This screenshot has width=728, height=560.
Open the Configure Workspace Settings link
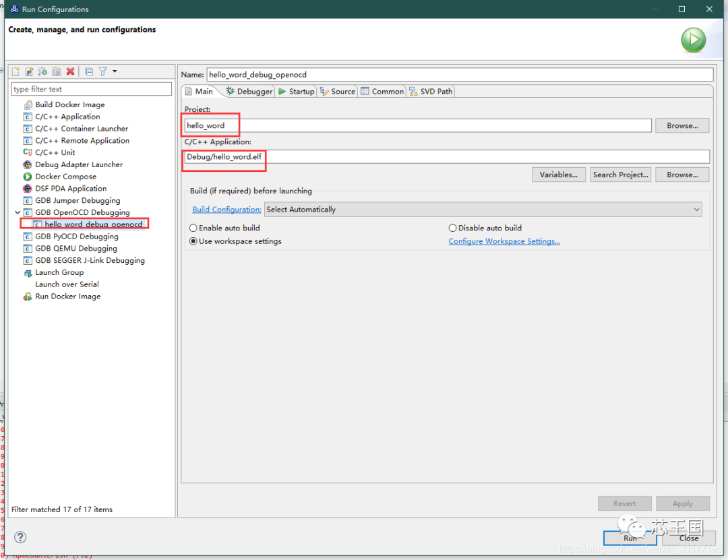point(504,241)
